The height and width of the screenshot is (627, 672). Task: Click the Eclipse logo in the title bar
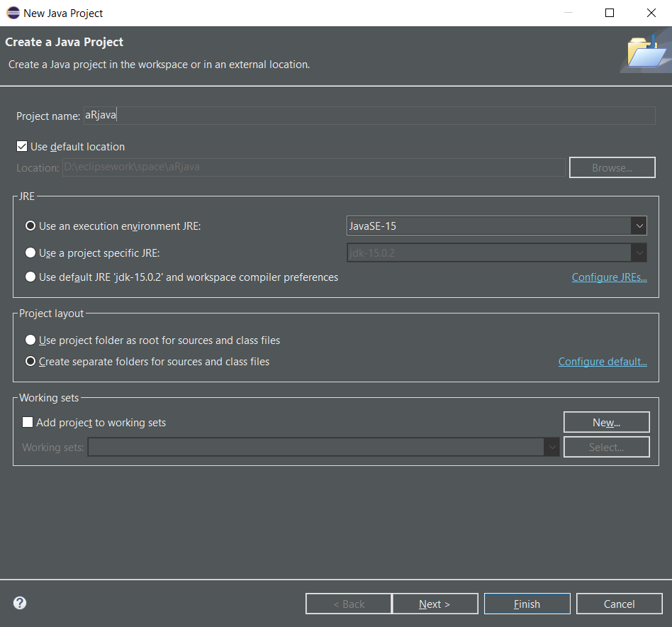click(x=12, y=13)
